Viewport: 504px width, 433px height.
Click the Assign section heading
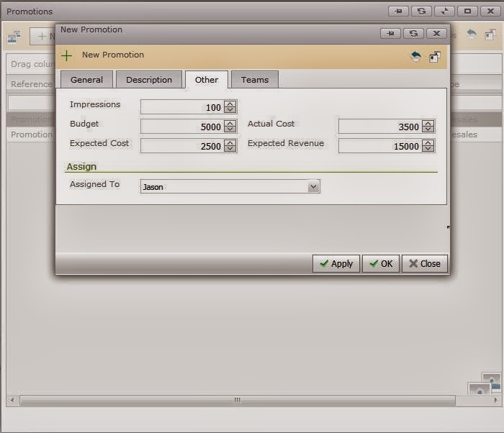[81, 166]
